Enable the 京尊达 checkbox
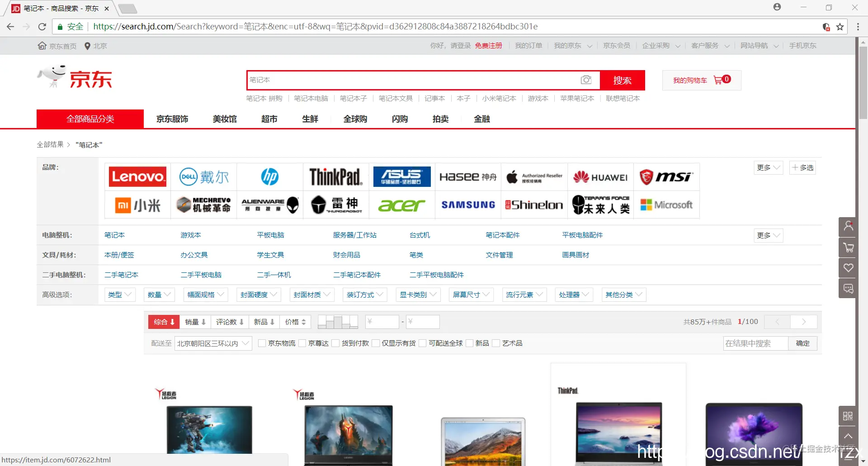The image size is (868, 466). pyautogui.click(x=302, y=343)
